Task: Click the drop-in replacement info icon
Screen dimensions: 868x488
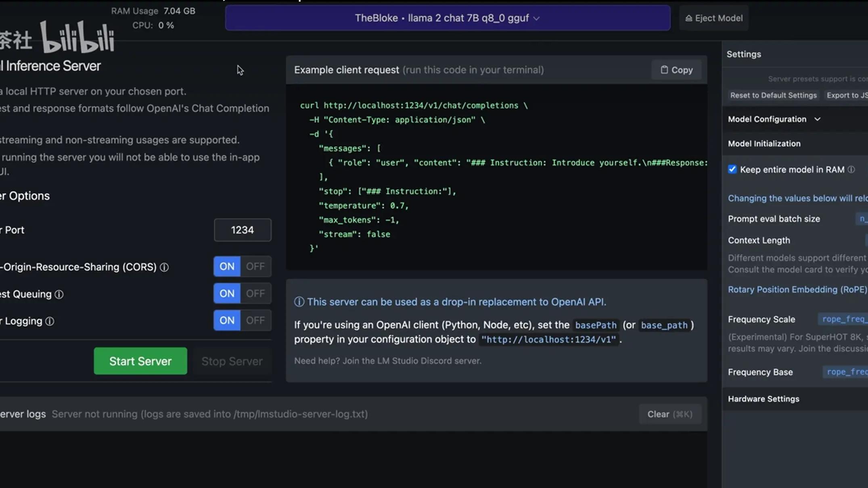Action: 299,302
